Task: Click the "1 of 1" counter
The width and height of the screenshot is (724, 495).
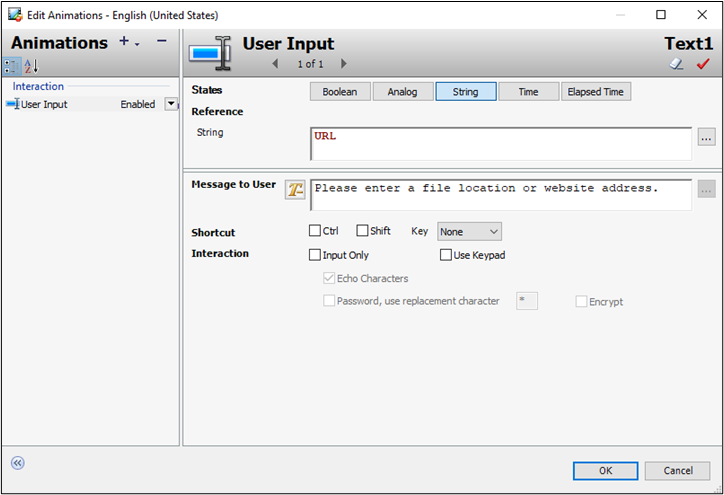Action: [310, 64]
